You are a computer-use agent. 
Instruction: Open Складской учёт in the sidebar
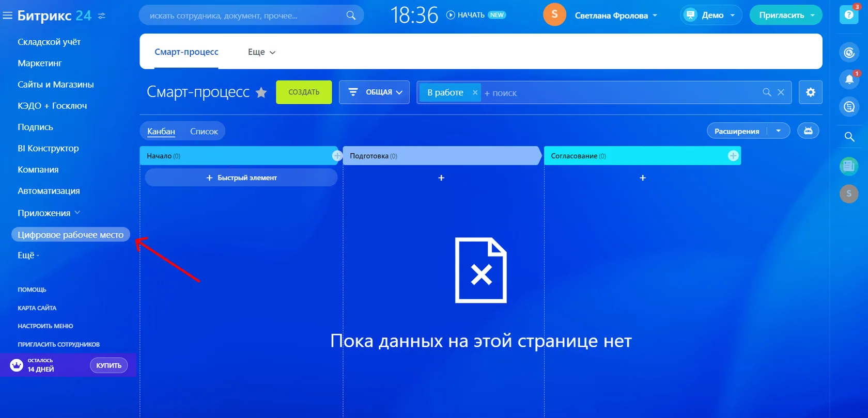pos(49,42)
